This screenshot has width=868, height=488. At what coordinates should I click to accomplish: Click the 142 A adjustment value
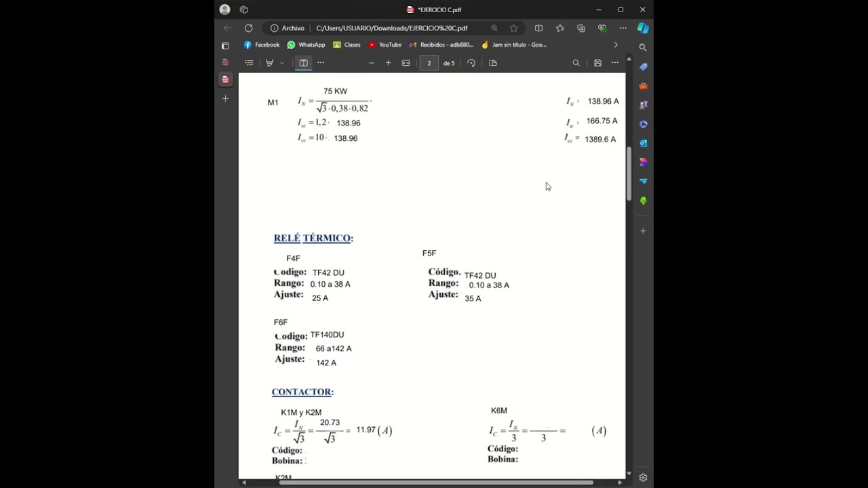(326, 363)
